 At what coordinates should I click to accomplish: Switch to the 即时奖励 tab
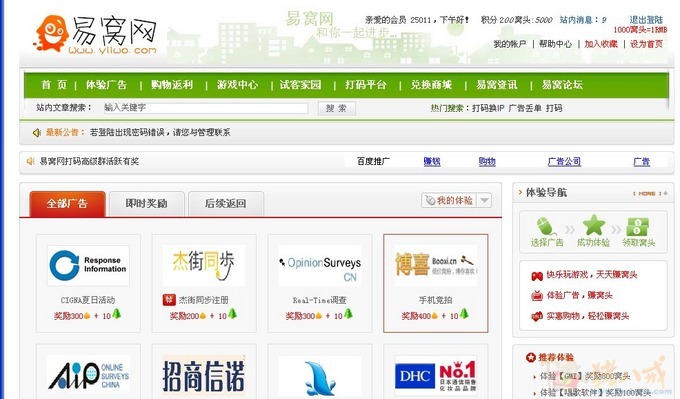147,203
